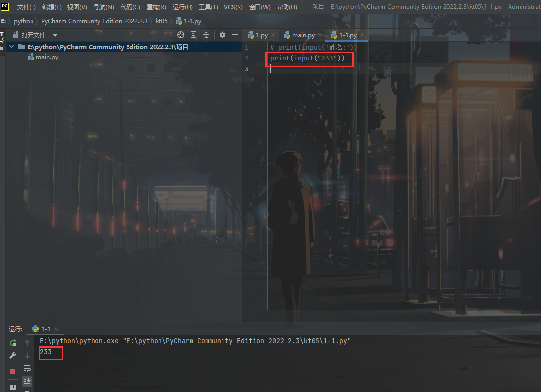Viewport: 541px width, 392px height.
Task: Click the PyCharm logo icon
Action: pyautogui.click(x=5, y=6)
